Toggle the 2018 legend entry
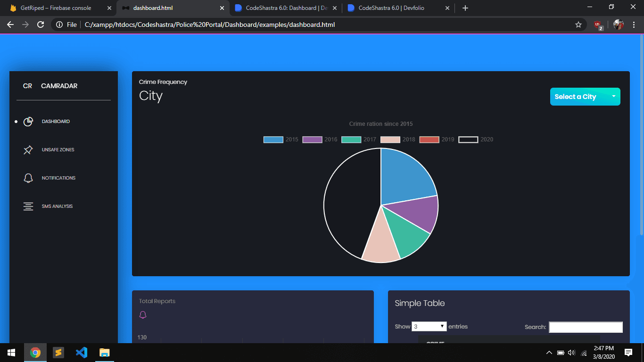 398,140
